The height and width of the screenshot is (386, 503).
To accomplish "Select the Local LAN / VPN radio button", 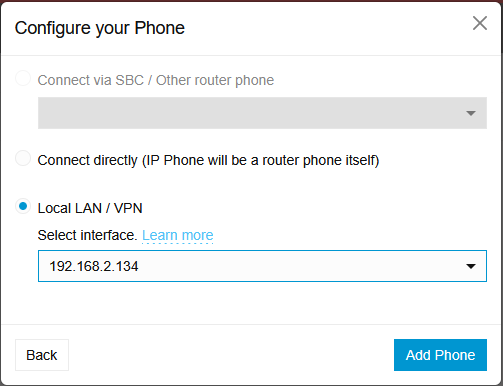I will tap(23, 206).
